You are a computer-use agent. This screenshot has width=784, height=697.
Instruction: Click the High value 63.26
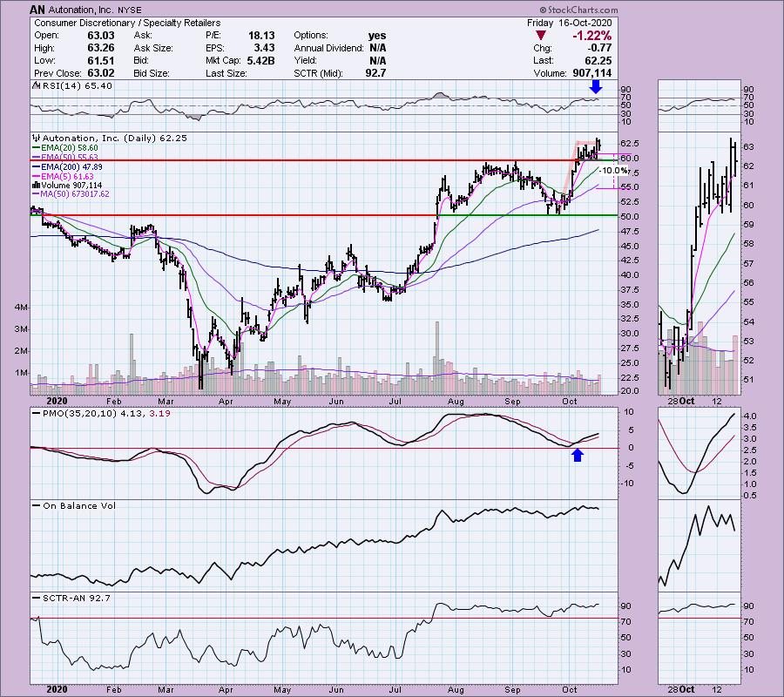101,48
